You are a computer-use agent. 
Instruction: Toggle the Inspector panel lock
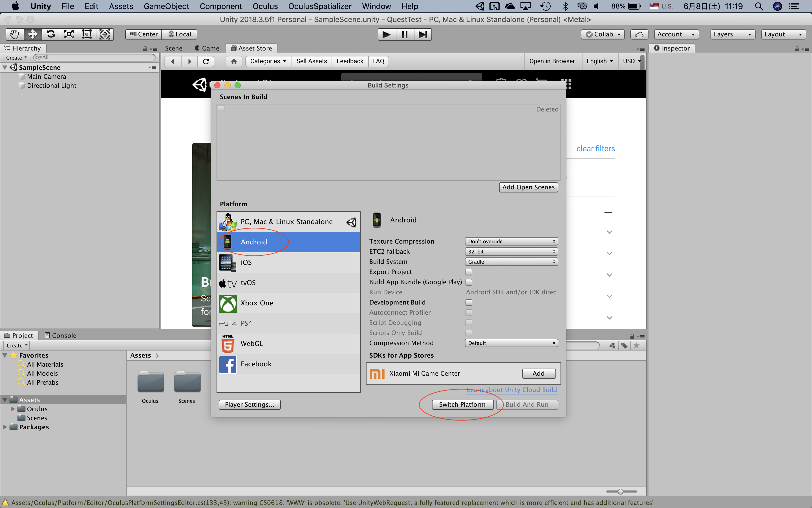[x=796, y=49]
